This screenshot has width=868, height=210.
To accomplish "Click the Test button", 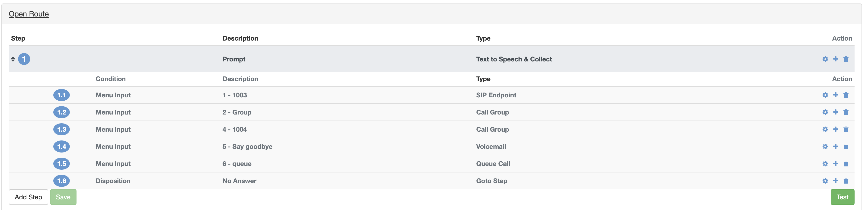I will 842,197.
